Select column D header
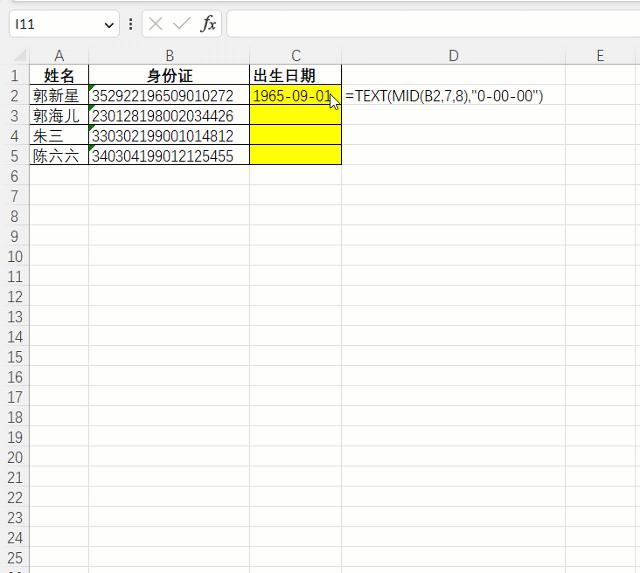Image resolution: width=640 pixels, height=573 pixels. click(x=453, y=56)
